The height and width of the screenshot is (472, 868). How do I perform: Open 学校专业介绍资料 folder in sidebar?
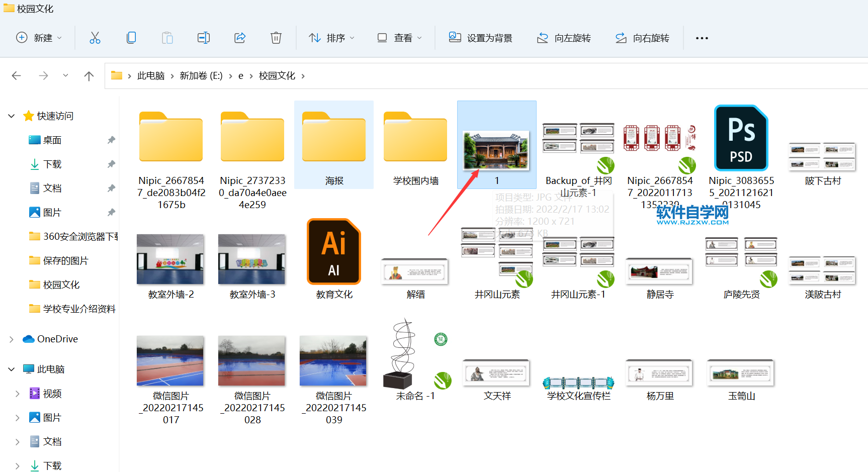pyautogui.click(x=72, y=309)
